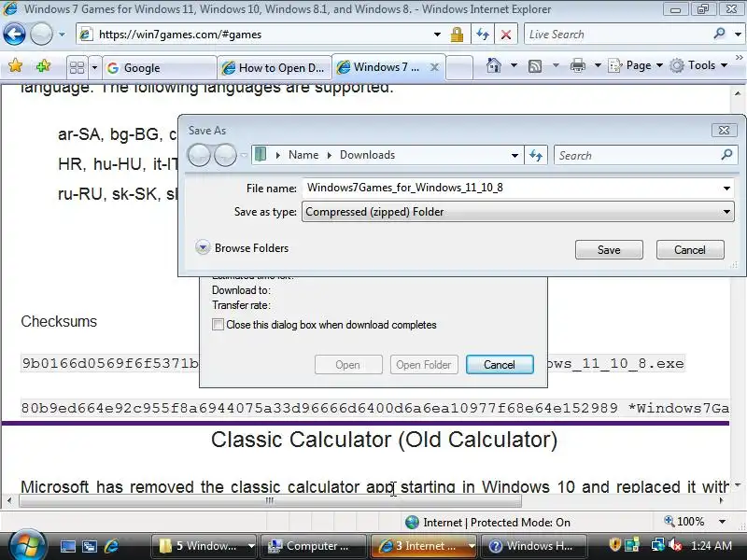Open the Print options dropdown arrow
The image size is (747, 560).
tap(598, 65)
